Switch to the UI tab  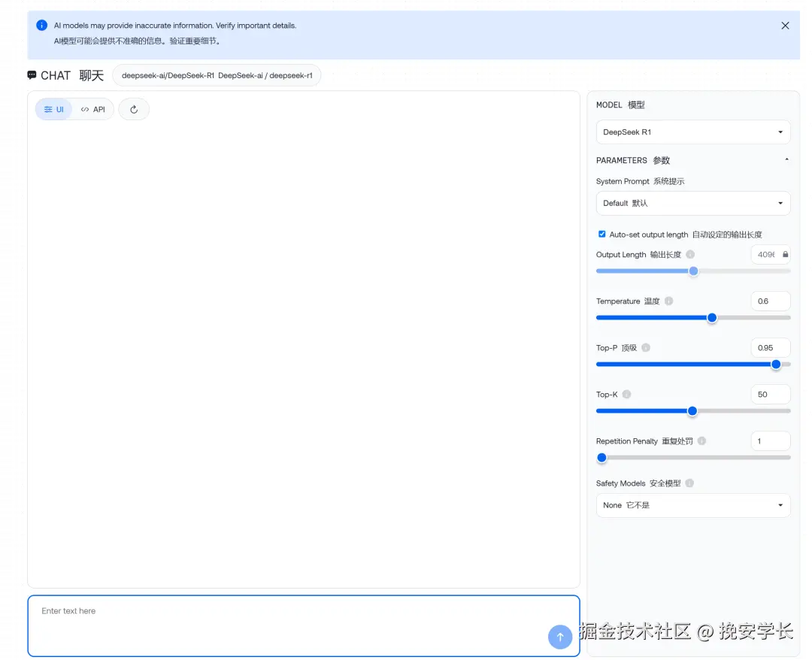pyautogui.click(x=54, y=109)
